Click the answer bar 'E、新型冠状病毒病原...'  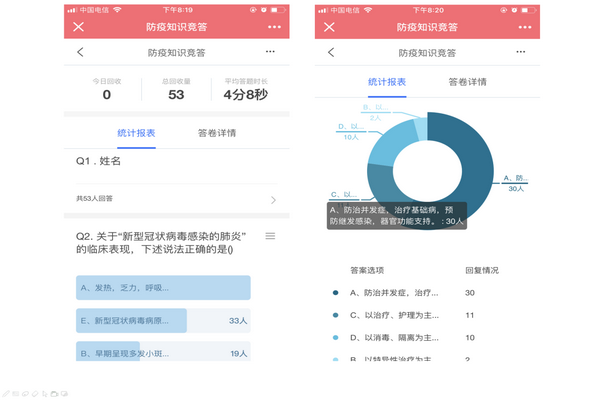click(x=132, y=320)
